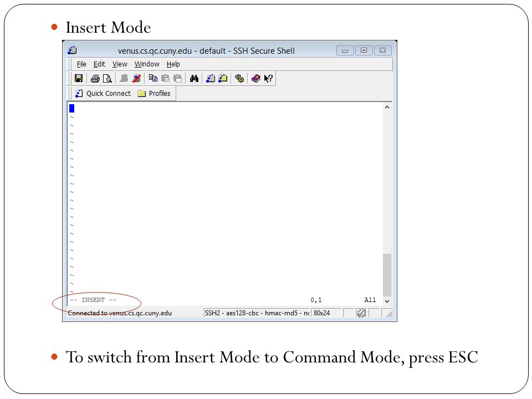
Task: Open Print Preview from the toolbar
Action: [x=107, y=78]
